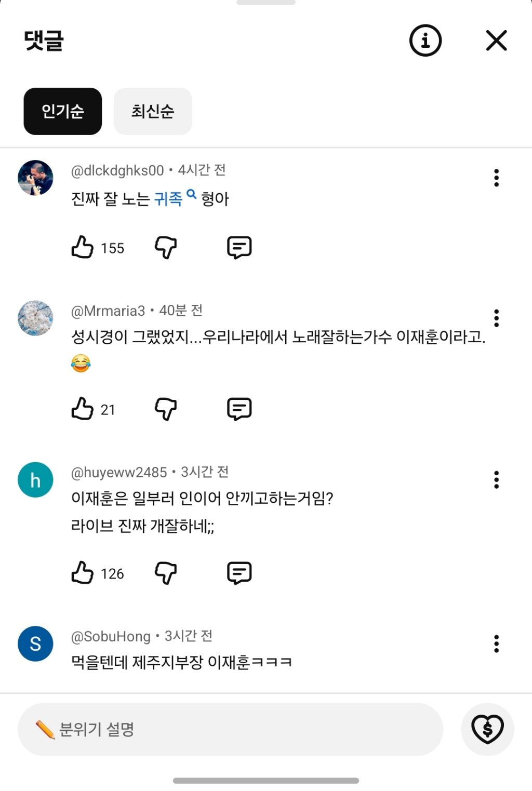Open the comments info icon
This screenshot has width=532, height=791.
[x=425, y=41]
